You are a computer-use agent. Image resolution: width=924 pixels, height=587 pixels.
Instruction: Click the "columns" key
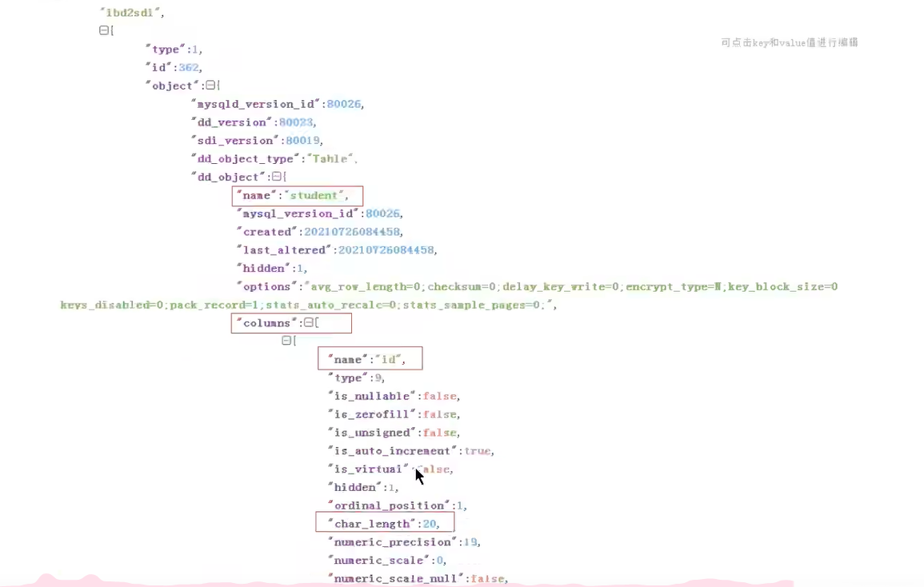pos(267,324)
